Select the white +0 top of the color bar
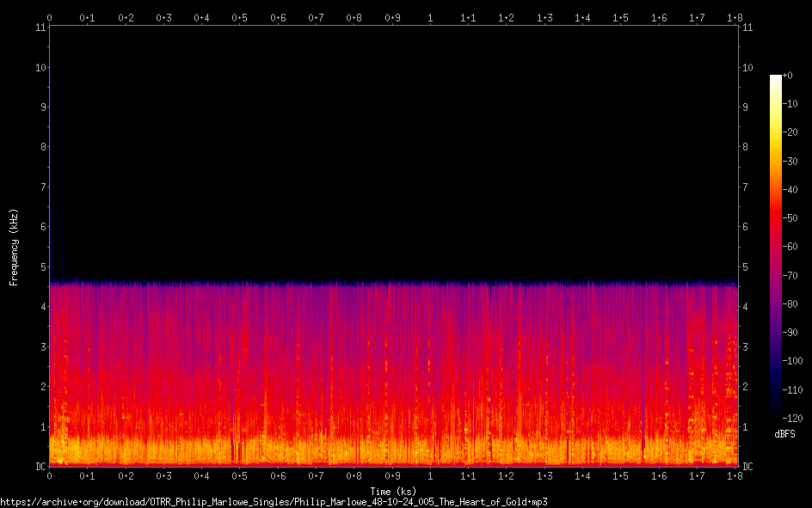 [x=777, y=77]
